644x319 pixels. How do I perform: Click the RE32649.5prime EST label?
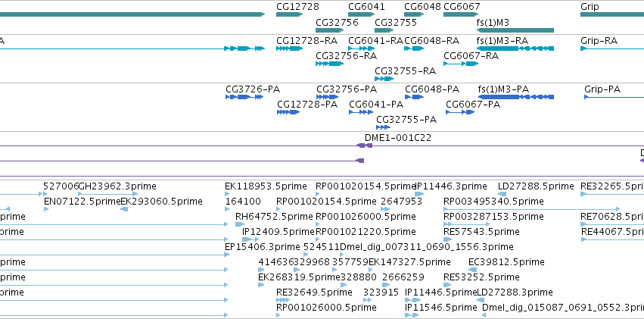314,292
